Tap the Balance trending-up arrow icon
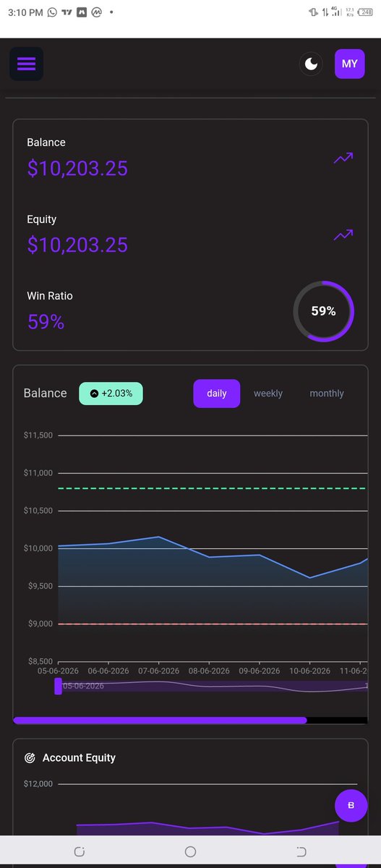 click(343, 158)
